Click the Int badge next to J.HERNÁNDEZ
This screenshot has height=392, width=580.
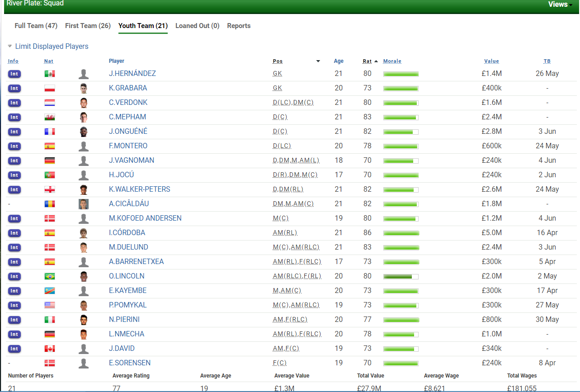pyautogui.click(x=14, y=74)
